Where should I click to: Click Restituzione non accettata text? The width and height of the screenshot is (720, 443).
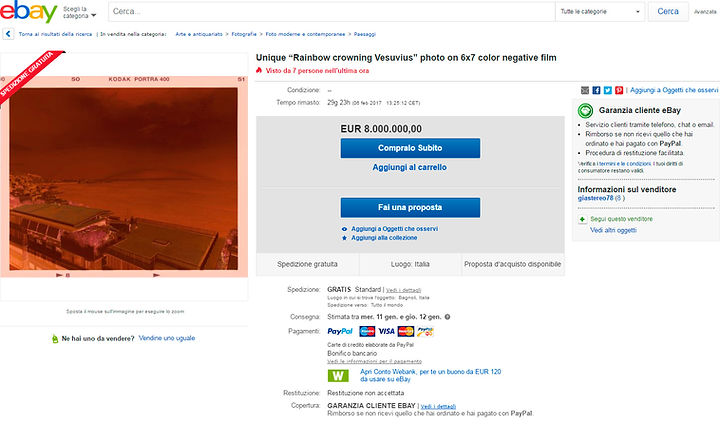[x=366, y=393]
